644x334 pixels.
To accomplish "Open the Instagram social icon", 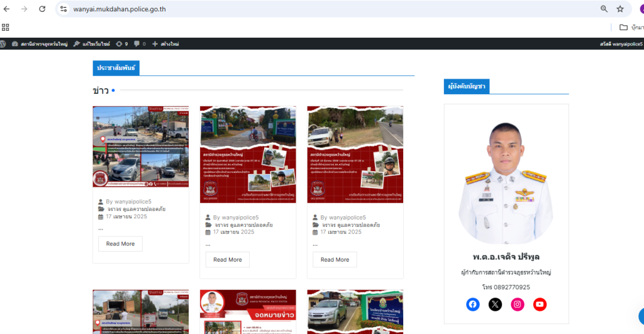I will [517, 304].
